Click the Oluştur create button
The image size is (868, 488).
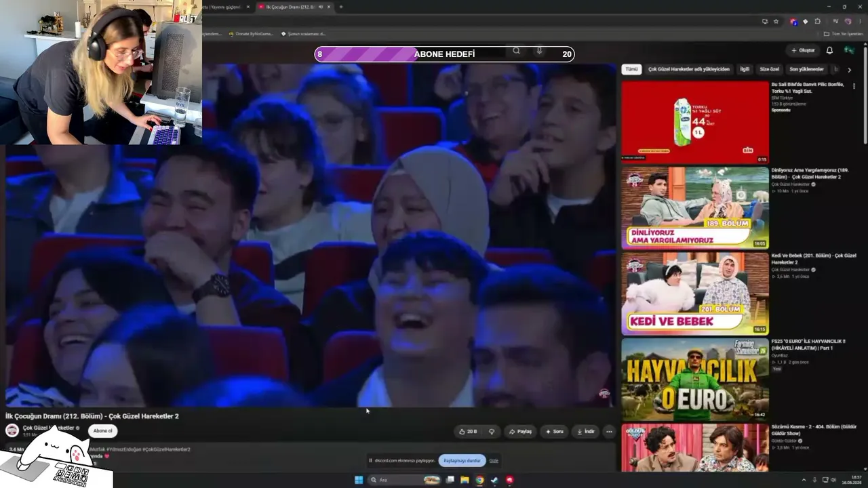[803, 50]
